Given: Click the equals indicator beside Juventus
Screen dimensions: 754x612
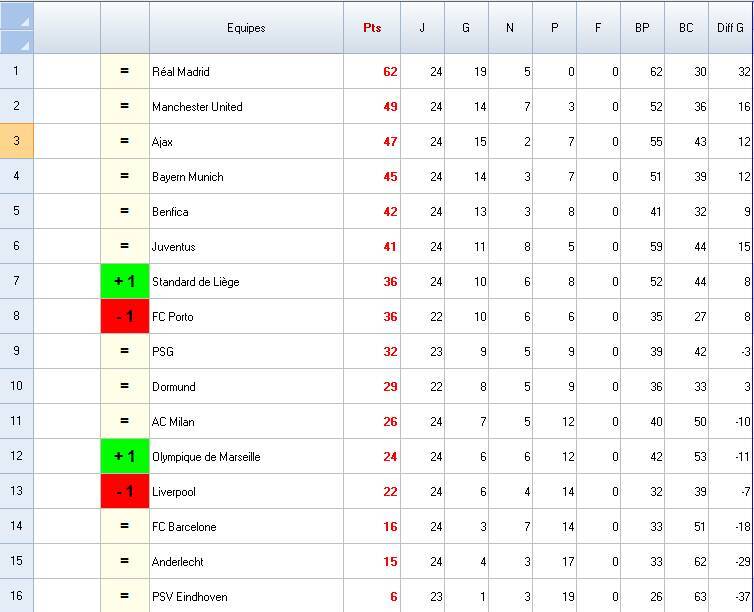Looking at the screenshot, I should pyautogui.click(x=125, y=246).
